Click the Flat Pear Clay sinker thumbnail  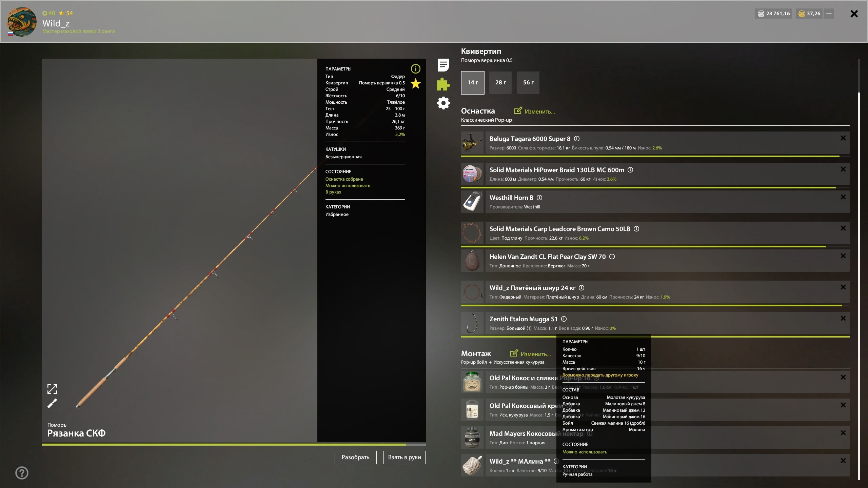[x=472, y=261]
